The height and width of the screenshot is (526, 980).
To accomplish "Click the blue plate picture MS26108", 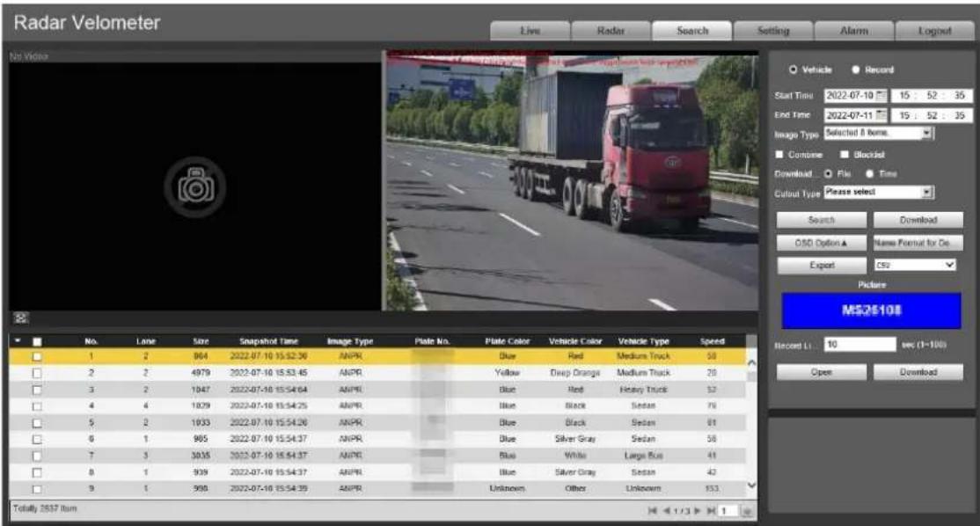I will 871,310.
